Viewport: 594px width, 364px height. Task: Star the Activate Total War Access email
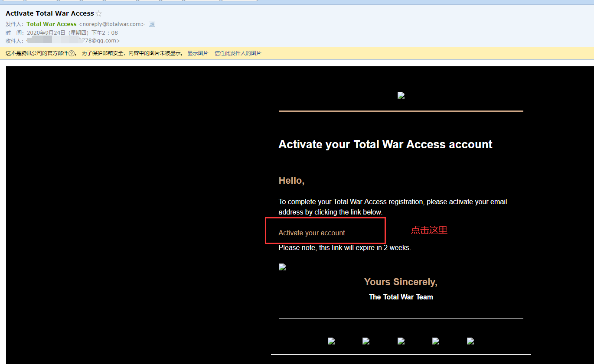pos(99,14)
